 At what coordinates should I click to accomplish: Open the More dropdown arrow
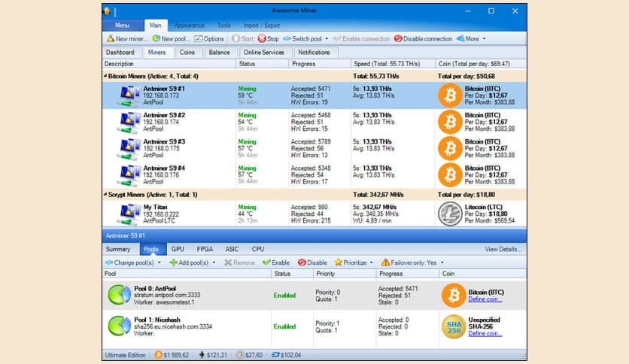coord(485,39)
